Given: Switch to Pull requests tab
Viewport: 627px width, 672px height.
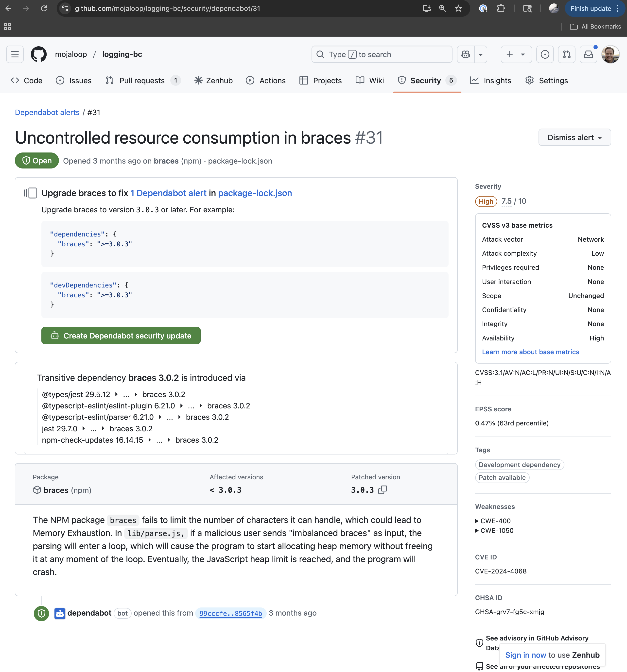Looking at the screenshot, I should pyautogui.click(x=143, y=81).
